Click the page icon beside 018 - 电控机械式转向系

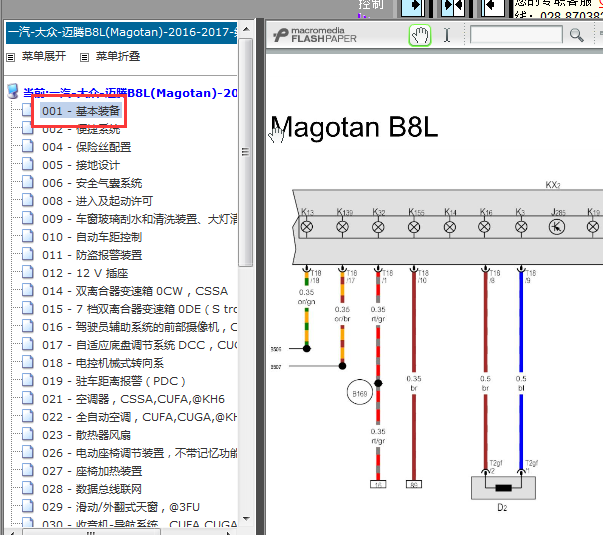tap(28, 362)
